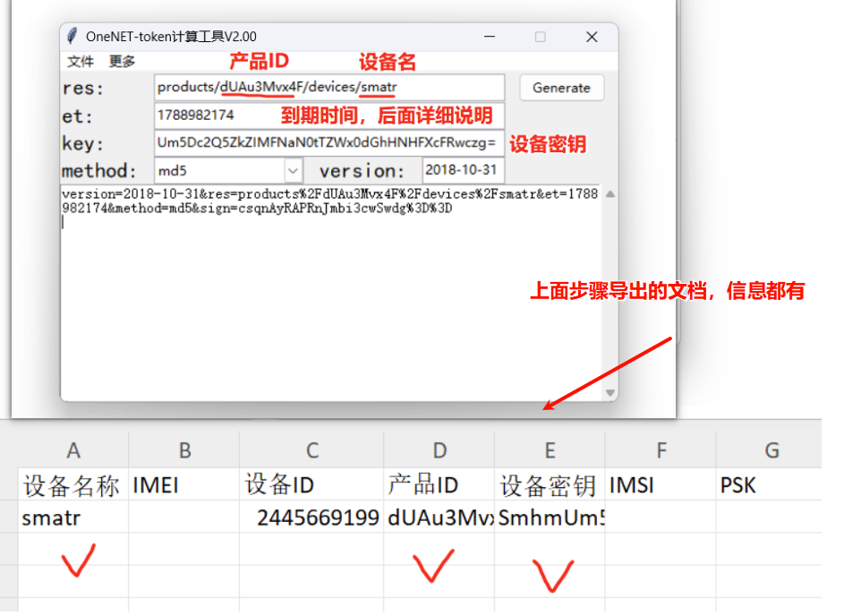Select column C header in spreadsheet
Screen dimensions: 844x616
coord(311,450)
